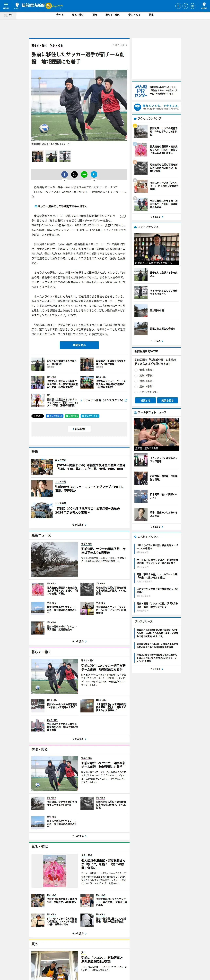Expand もっと見る under ワールドフォトニュース
Screen dimensions: 210x980
click(x=156, y=527)
